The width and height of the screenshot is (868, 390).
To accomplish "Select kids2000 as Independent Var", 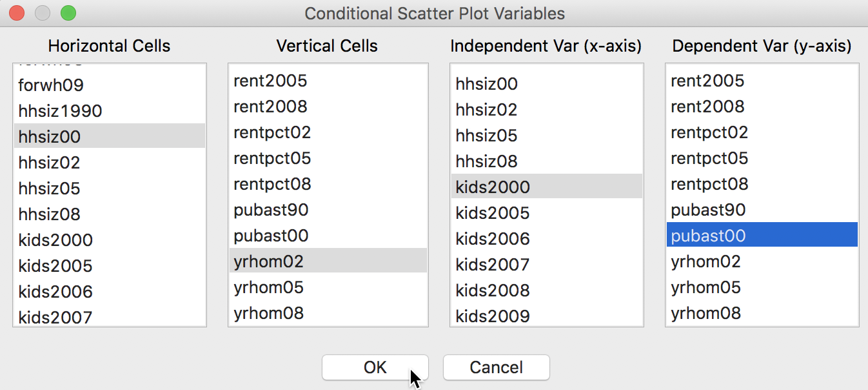I will (547, 187).
